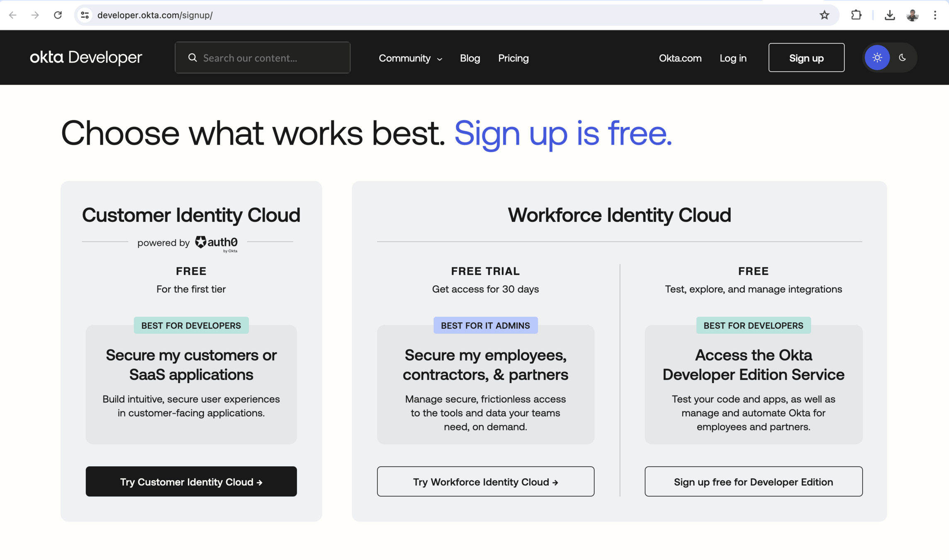Viewport: 949px width, 560px height.
Task: Switch to light mode sun toggle
Action: click(877, 58)
